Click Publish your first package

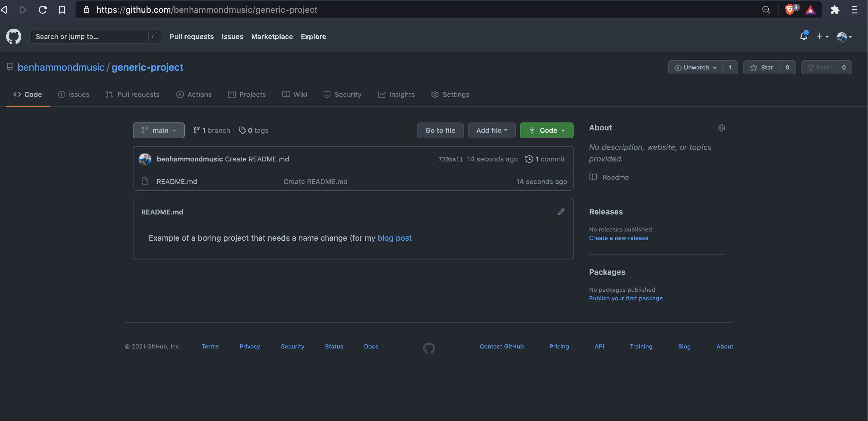626,298
